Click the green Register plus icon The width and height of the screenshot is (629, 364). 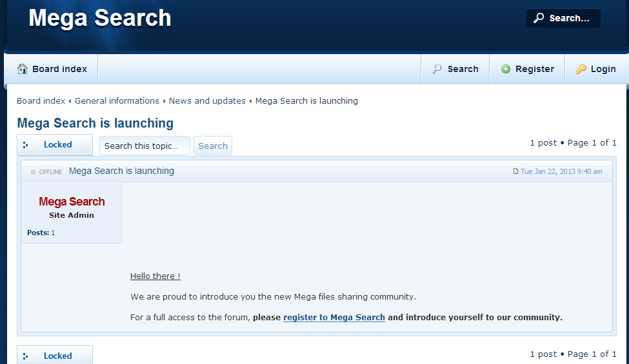(x=506, y=69)
